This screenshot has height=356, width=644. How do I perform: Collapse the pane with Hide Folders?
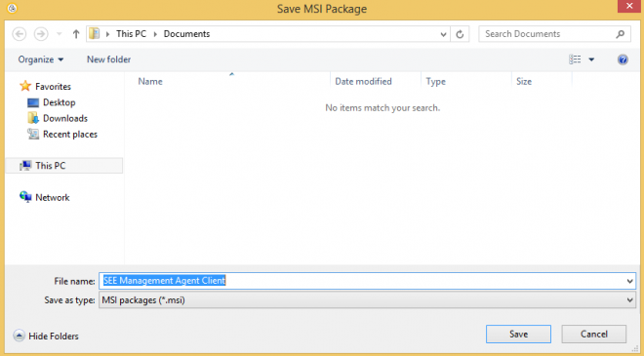(46, 336)
